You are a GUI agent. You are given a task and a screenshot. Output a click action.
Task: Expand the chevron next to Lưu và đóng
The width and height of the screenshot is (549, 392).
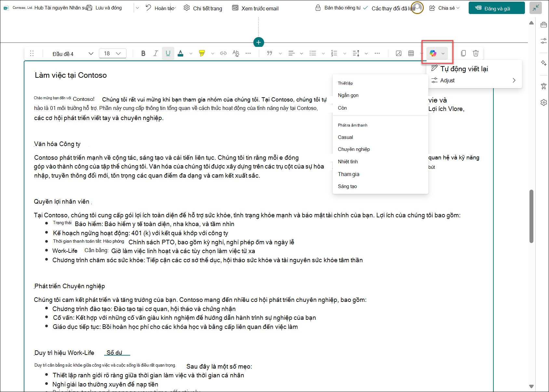pyautogui.click(x=137, y=8)
